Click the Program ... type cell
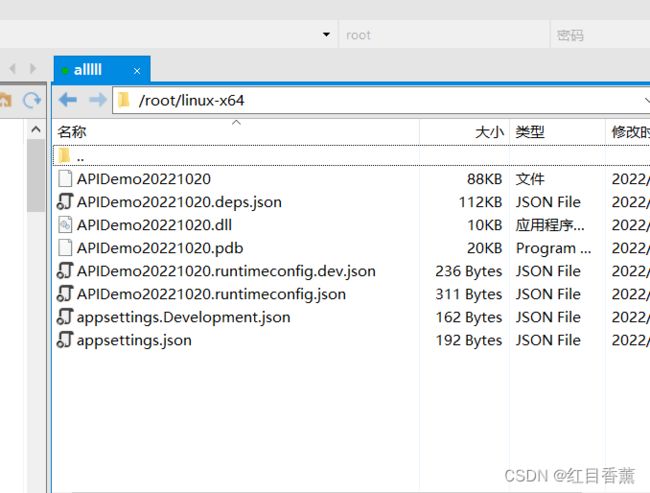Image resolution: width=650 pixels, height=493 pixels. point(553,248)
